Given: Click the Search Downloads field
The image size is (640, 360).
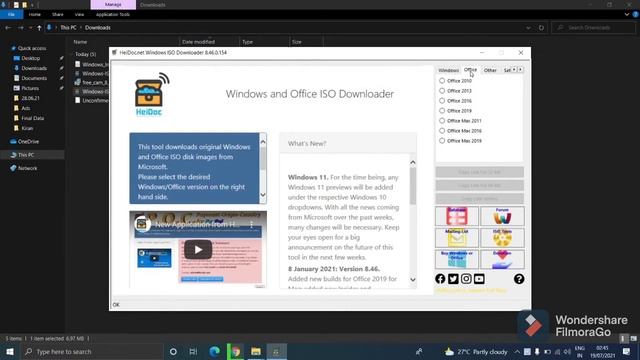Looking at the screenshot, I should 593,28.
